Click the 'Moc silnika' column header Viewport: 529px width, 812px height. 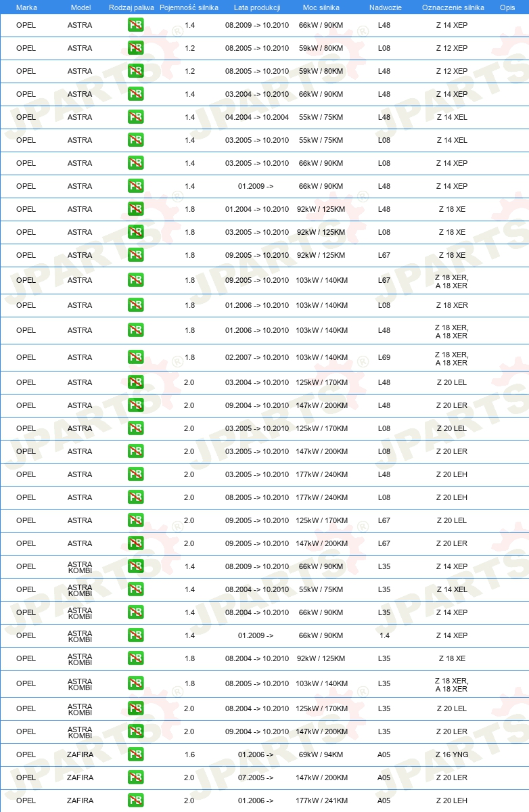point(321,7)
